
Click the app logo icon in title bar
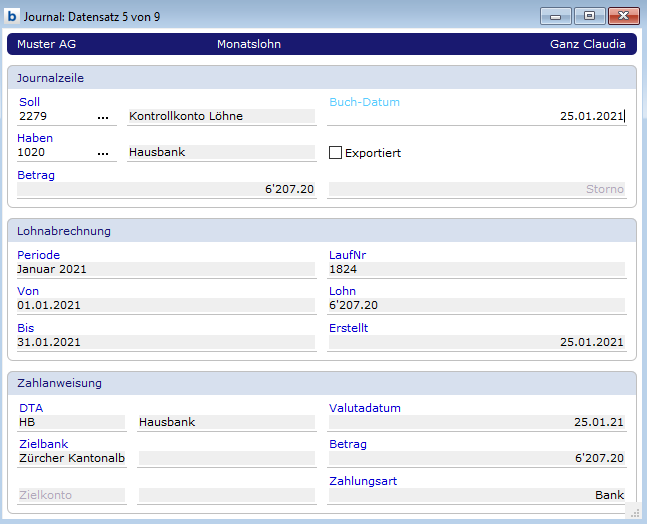[13, 16]
